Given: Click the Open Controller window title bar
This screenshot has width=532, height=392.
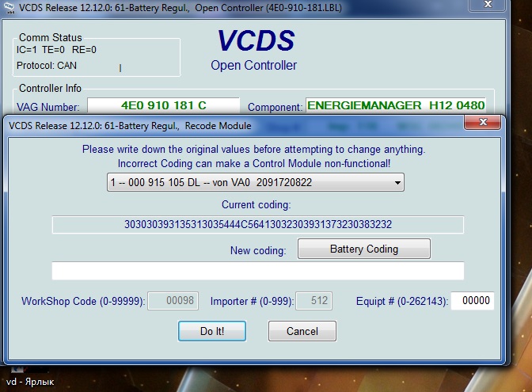Looking at the screenshot, I should 237,8.
